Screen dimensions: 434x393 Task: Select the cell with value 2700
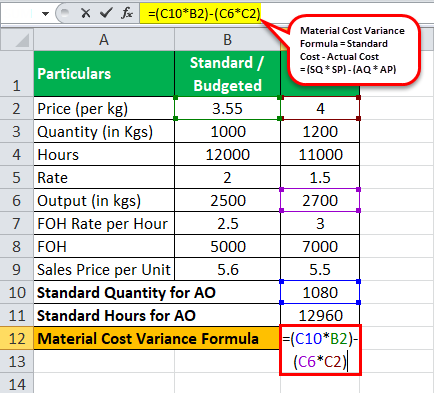point(320,201)
